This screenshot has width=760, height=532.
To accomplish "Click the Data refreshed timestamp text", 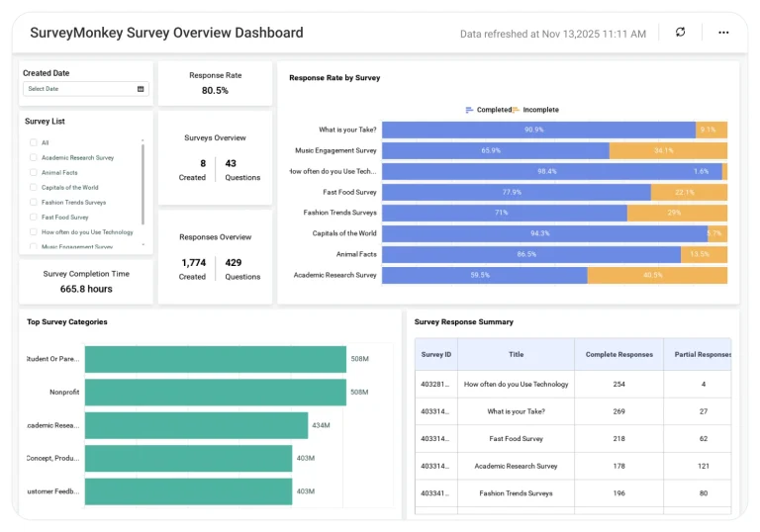I will [552, 34].
